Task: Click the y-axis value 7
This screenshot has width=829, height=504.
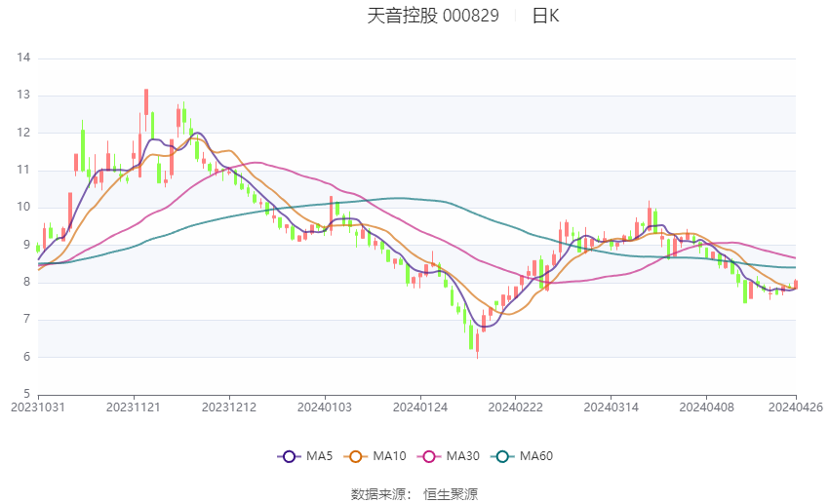Action: [x=26, y=319]
